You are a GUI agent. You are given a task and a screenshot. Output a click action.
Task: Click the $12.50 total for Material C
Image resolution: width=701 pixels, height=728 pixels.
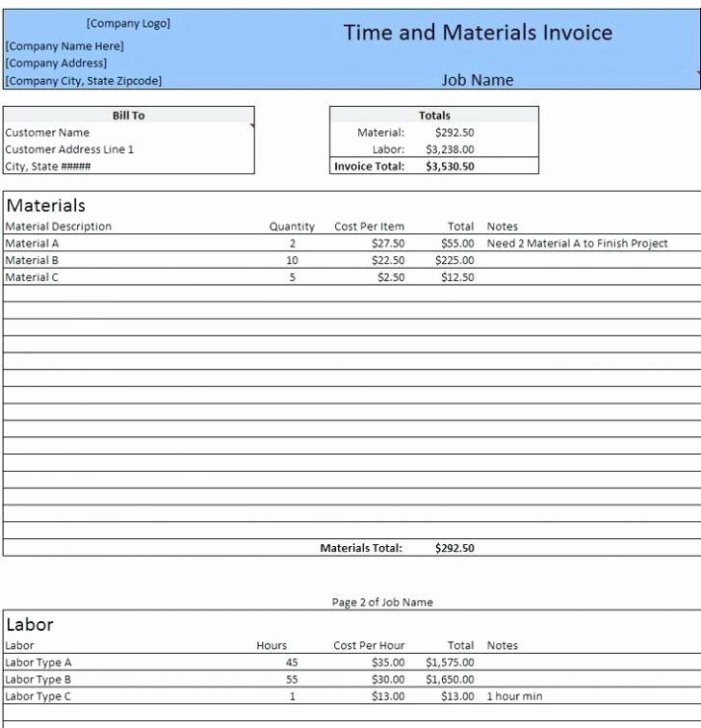point(457,277)
